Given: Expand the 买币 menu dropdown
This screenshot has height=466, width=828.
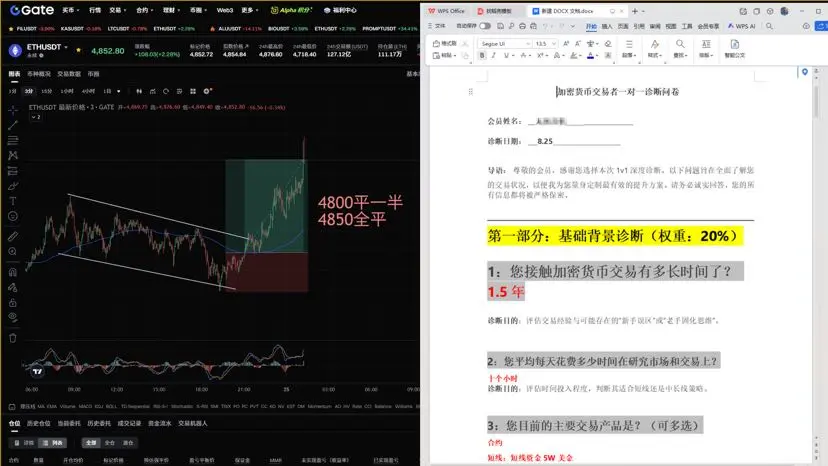Looking at the screenshot, I should tap(78, 10).
